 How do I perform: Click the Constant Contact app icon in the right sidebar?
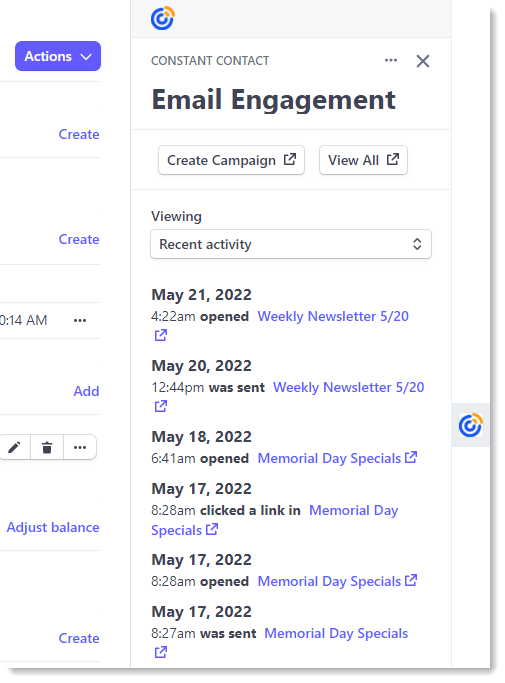(x=470, y=425)
